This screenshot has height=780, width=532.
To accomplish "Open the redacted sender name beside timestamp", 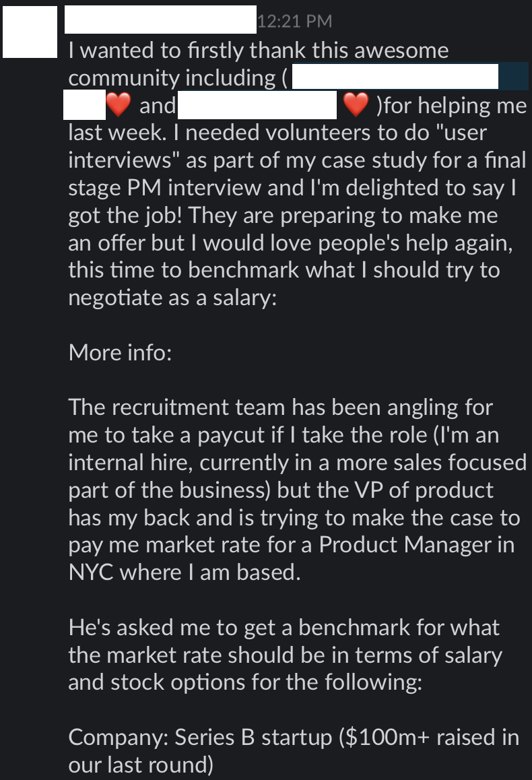I will pyautogui.click(x=160, y=20).
